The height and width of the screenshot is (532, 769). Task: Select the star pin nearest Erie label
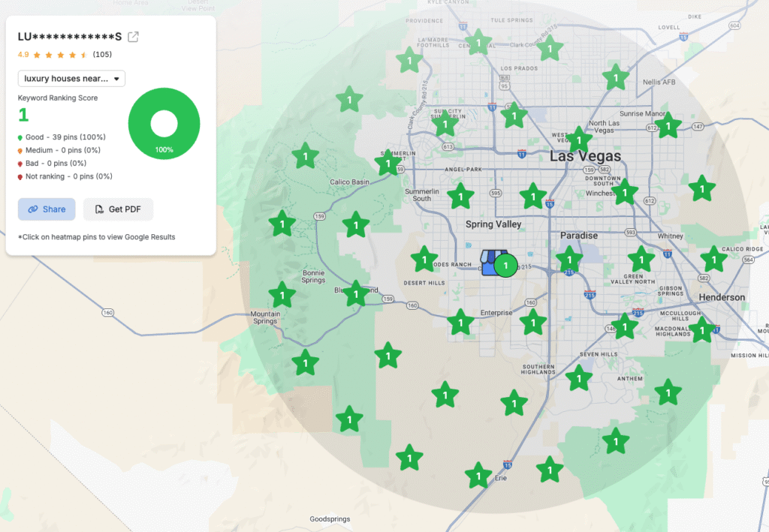(x=478, y=475)
